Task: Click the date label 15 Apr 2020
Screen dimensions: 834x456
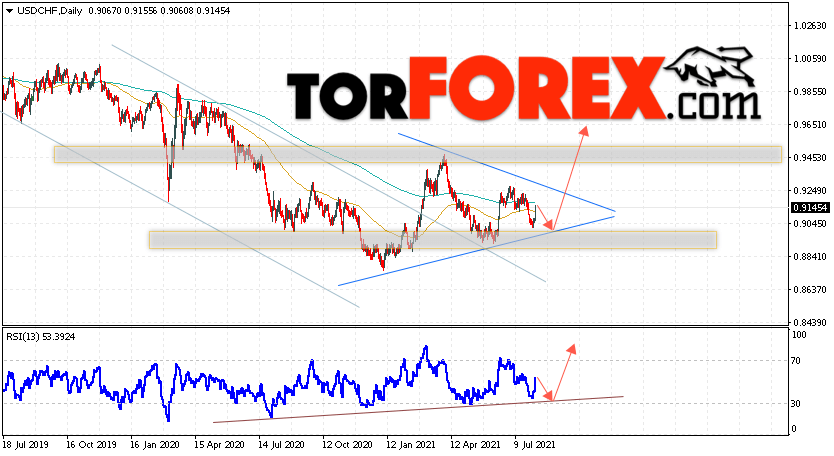Action: pos(219,444)
